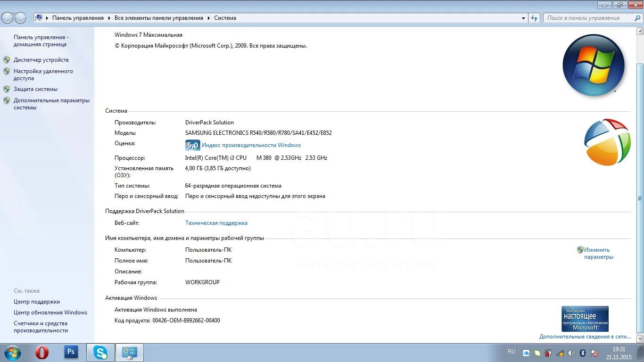Open Центр обновления Windows link
Viewport: 644px width, 362px height.
[x=50, y=313]
